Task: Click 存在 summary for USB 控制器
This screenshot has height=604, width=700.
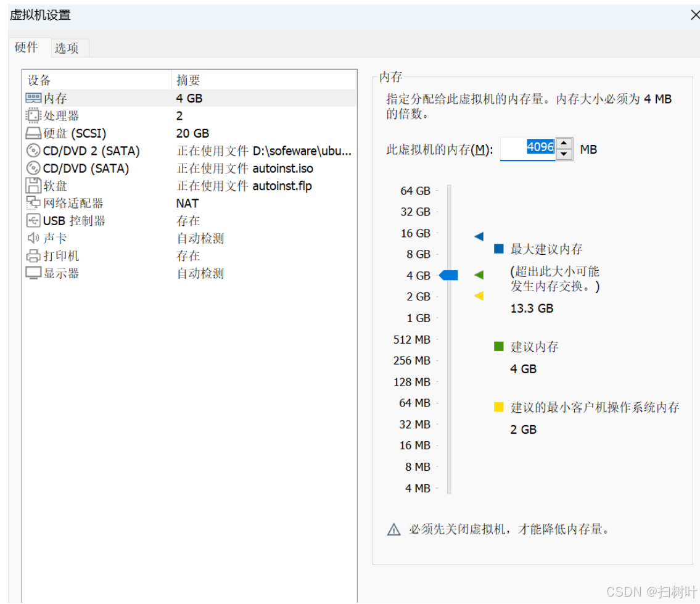Action: 188,221
